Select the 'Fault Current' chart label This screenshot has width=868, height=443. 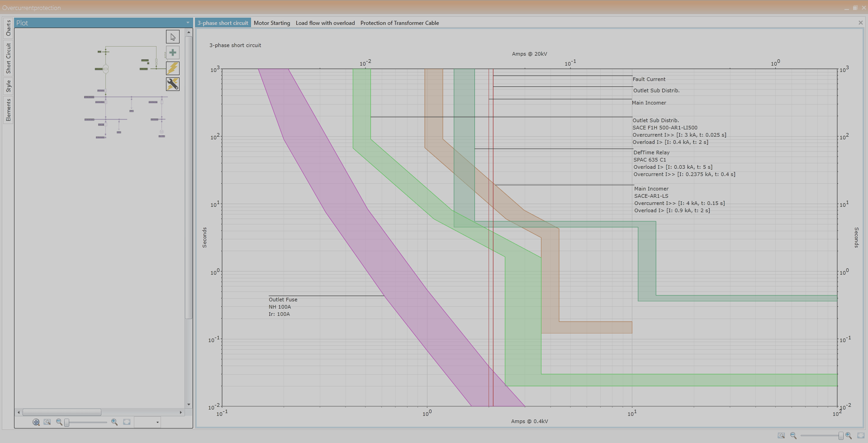click(x=649, y=79)
